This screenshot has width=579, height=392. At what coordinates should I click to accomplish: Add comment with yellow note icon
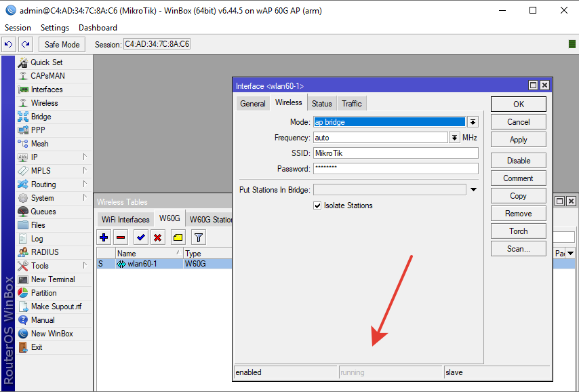(x=178, y=237)
